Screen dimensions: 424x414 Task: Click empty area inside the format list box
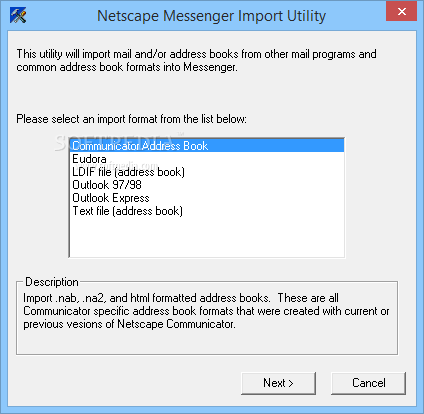207,237
